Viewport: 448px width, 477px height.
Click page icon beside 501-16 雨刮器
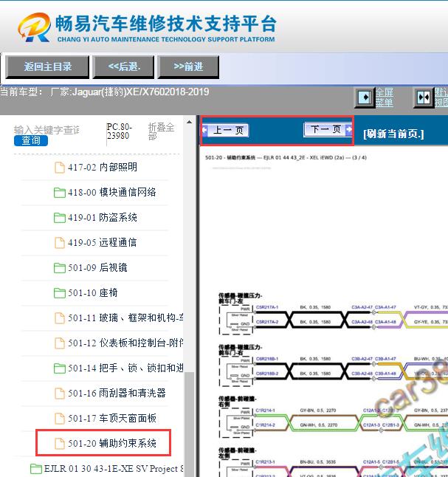coord(60,394)
